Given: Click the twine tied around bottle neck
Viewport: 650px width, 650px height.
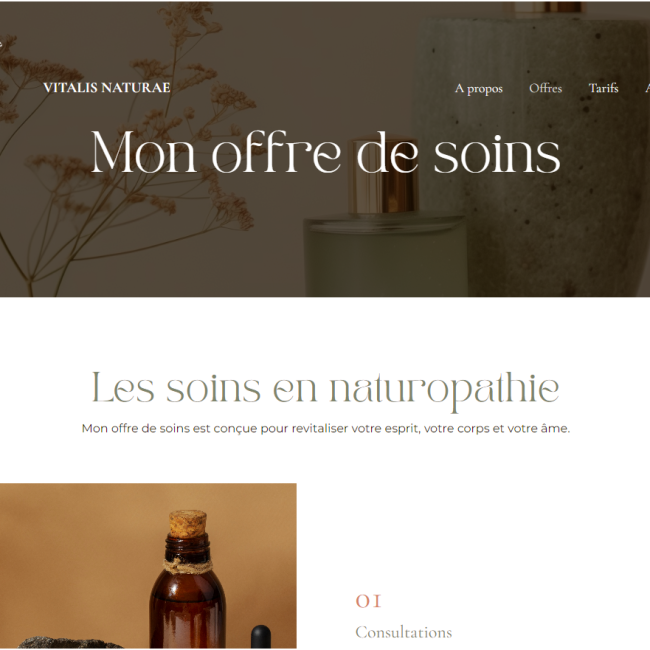Looking at the screenshot, I should coord(187,565).
